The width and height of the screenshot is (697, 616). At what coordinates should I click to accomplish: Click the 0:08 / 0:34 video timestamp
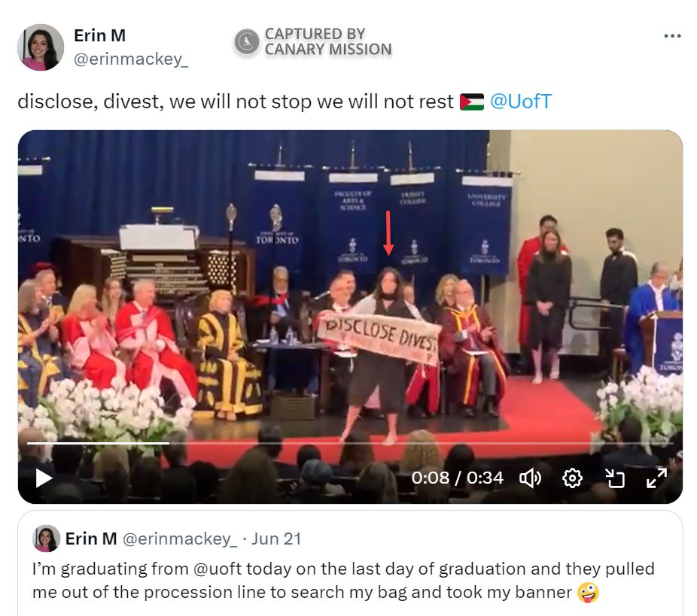[x=457, y=478]
